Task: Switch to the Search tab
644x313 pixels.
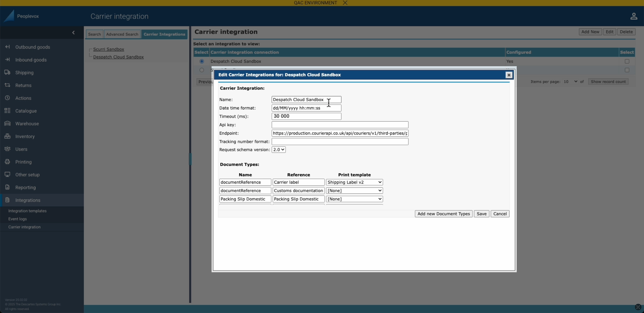Action: point(94,34)
